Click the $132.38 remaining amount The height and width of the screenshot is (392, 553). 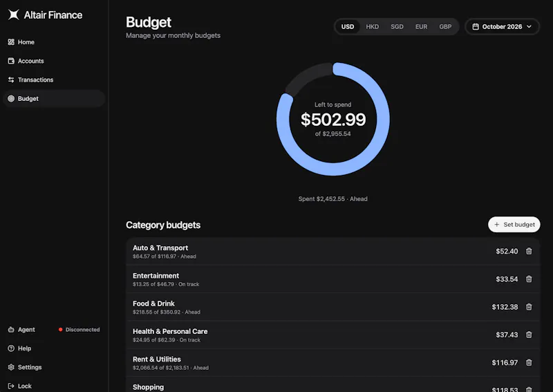pos(505,307)
